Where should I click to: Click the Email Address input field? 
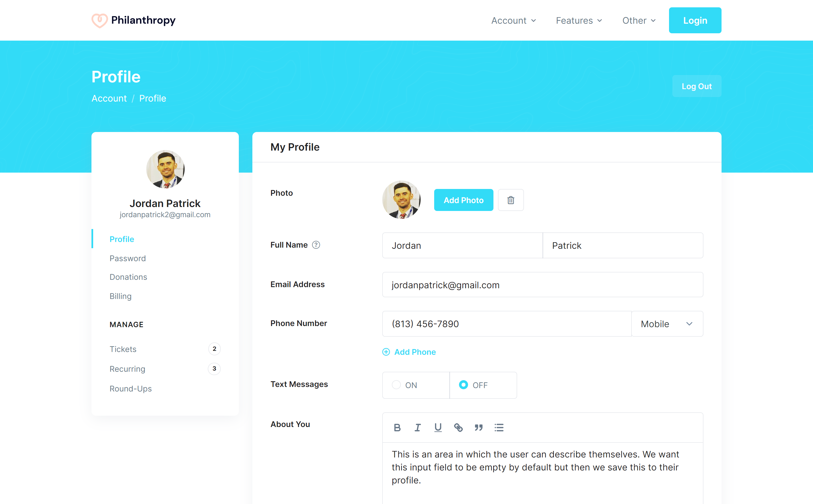pyautogui.click(x=542, y=285)
